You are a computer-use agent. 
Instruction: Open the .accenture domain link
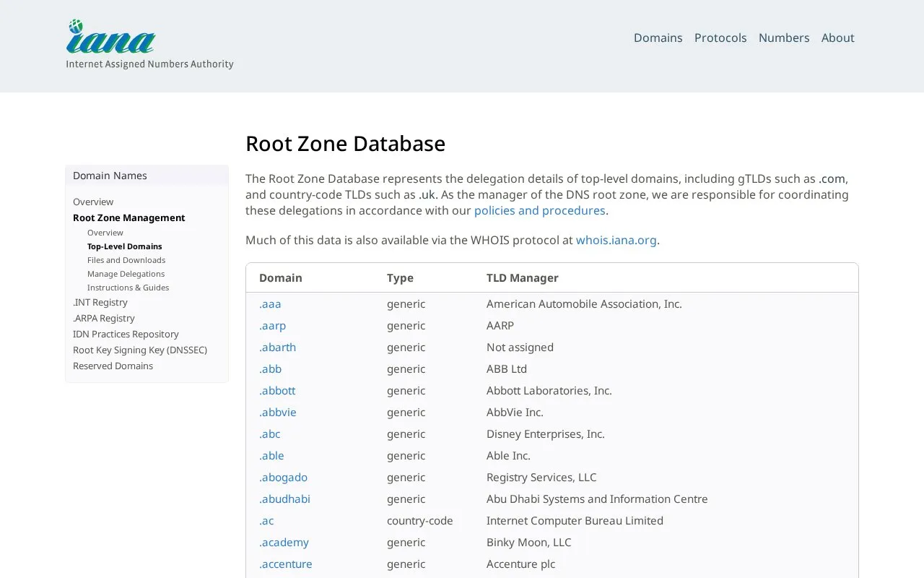tap(286, 564)
